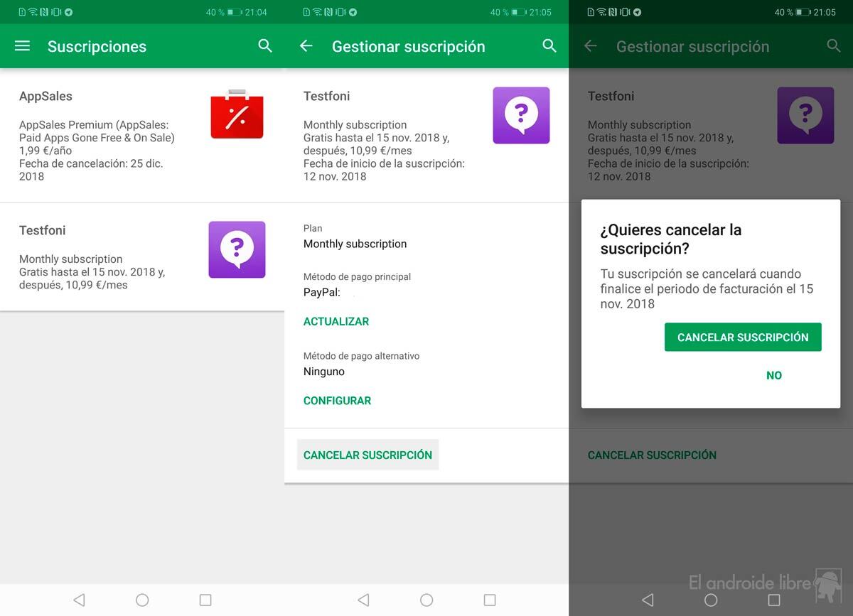The height and width of the screenshot is (616, 853).
Task: Tap Android home button on middle screen
Action: 426,600
